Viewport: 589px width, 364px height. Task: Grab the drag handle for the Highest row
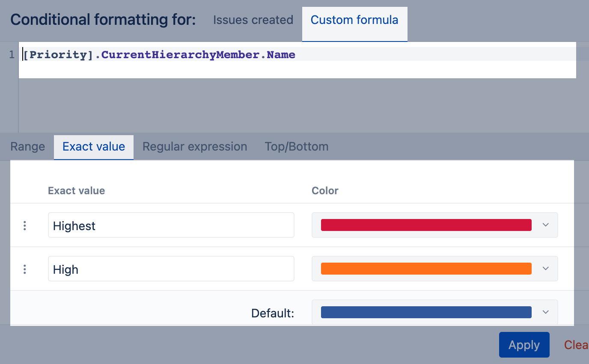pos(25,225)
